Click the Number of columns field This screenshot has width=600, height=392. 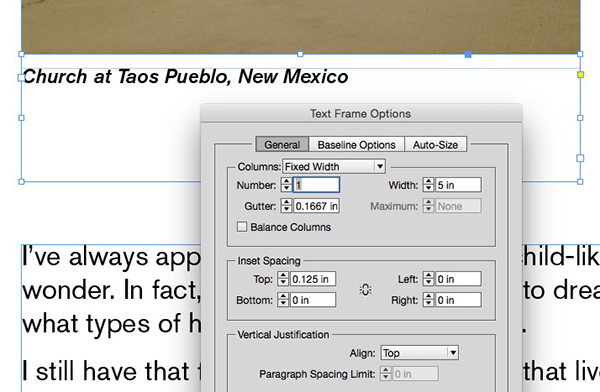coord(316,185)
